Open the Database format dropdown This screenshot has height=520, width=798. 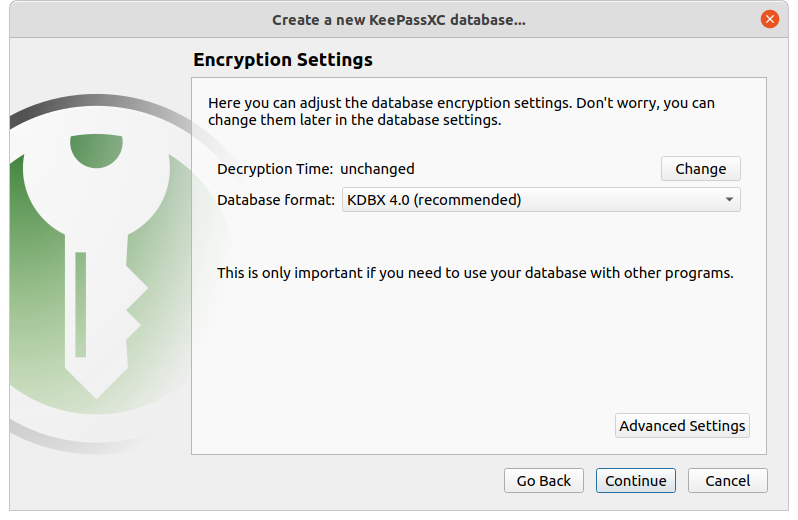click(x=540, y=200)
